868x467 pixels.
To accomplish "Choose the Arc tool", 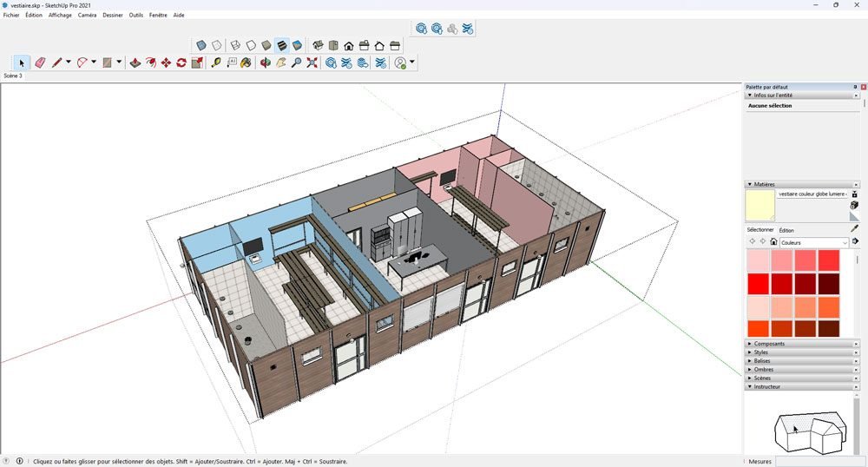I will [82, 63].
